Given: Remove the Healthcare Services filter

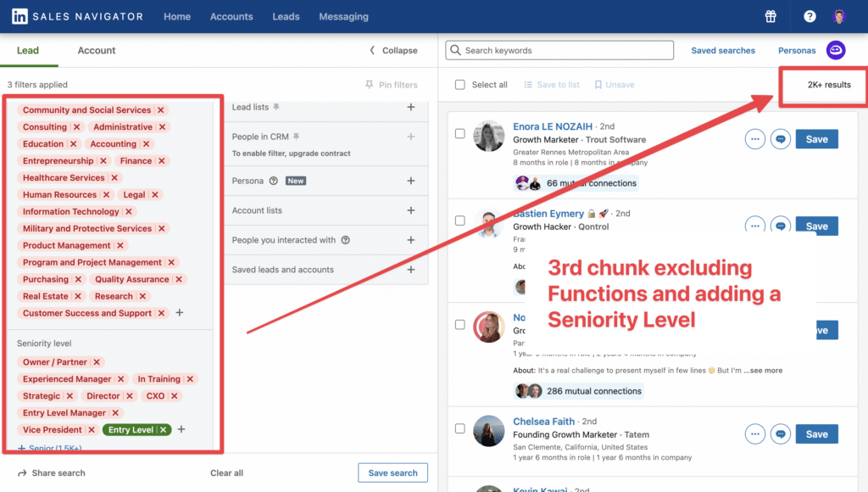Looking at the screenshot, I should point(114,178).
